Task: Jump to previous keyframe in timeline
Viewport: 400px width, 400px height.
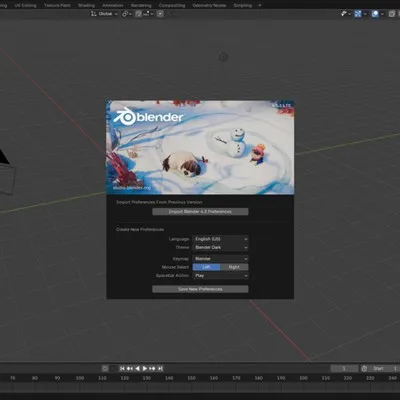Action: [130, 368]
